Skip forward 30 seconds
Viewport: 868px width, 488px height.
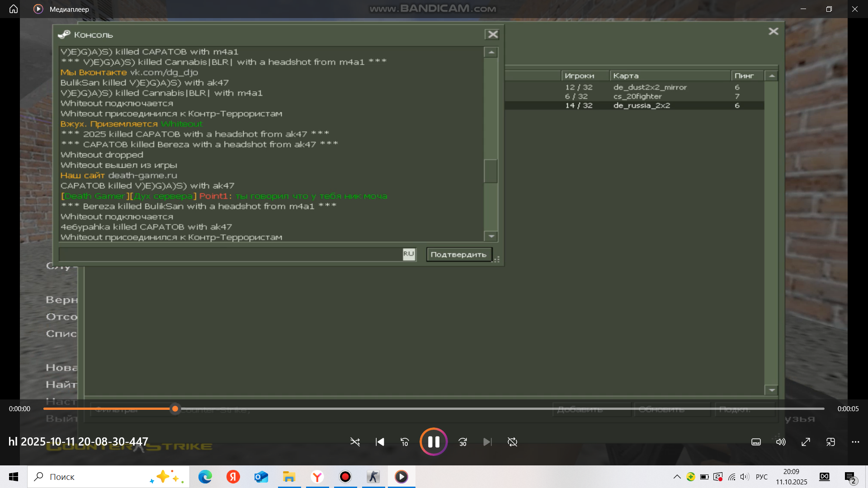(462, 442)
